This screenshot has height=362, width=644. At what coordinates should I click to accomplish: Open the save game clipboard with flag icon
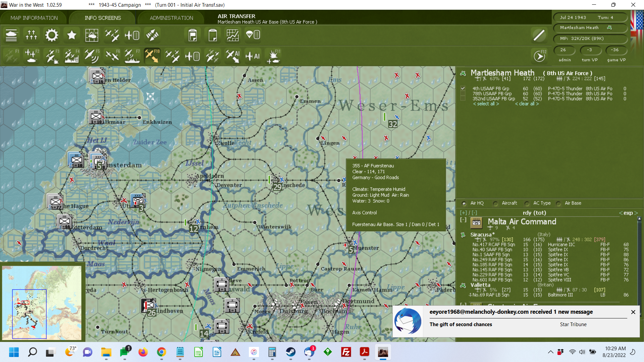[x=193, y=35]
